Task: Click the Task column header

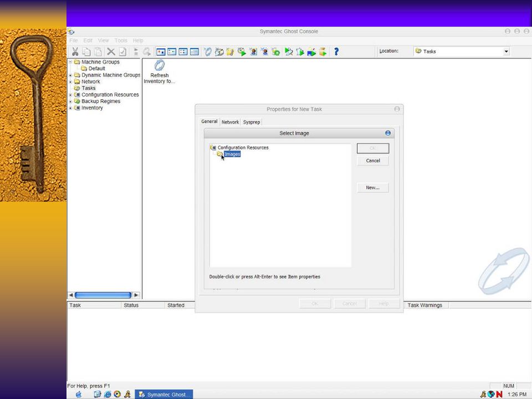Action: pos(94,305)
